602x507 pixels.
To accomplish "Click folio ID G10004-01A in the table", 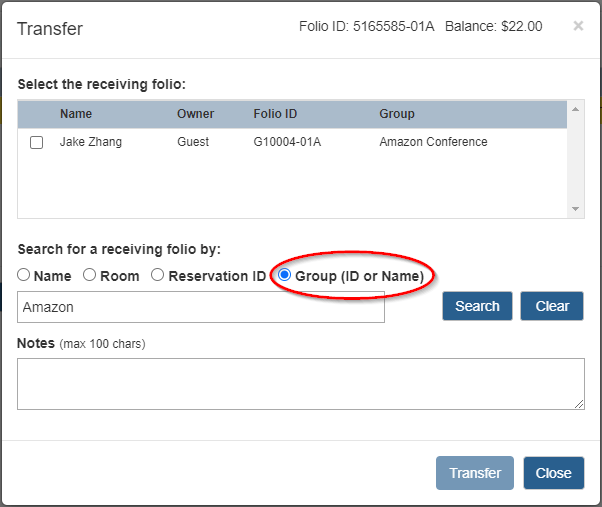I will pyautogui.click(x=285, y=142).
